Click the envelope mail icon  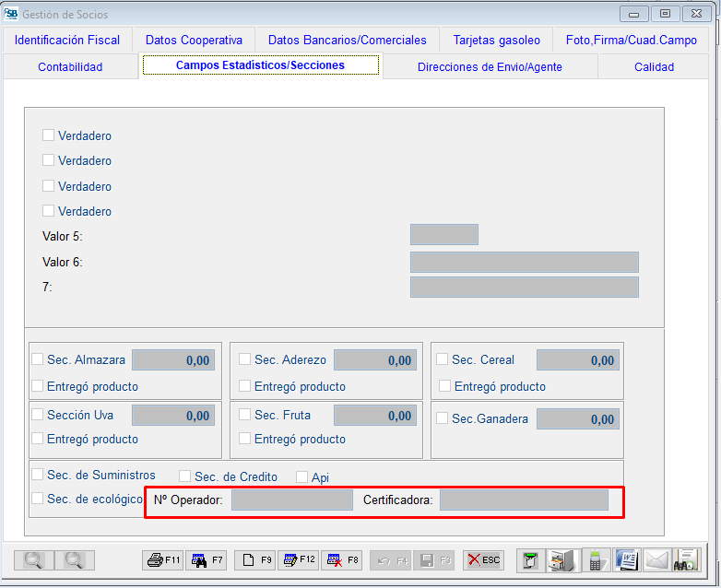pyautogui.click(x=656, y=559)
